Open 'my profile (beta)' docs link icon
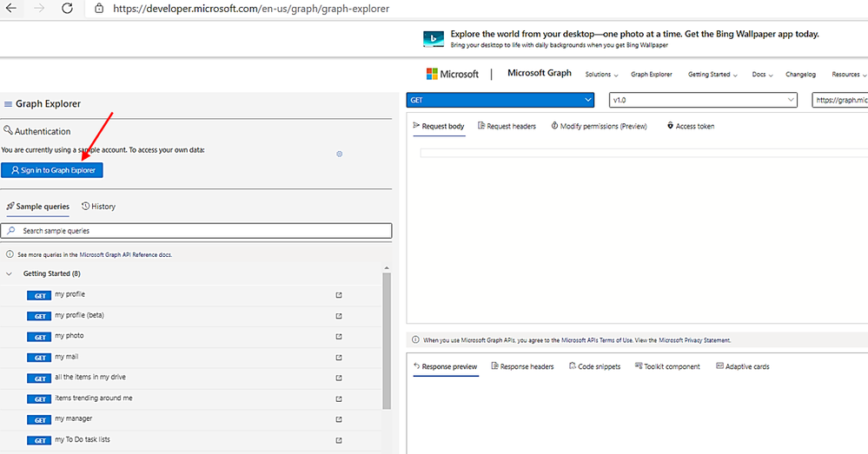This screenshot has height=454, width=868. (339, 316)
